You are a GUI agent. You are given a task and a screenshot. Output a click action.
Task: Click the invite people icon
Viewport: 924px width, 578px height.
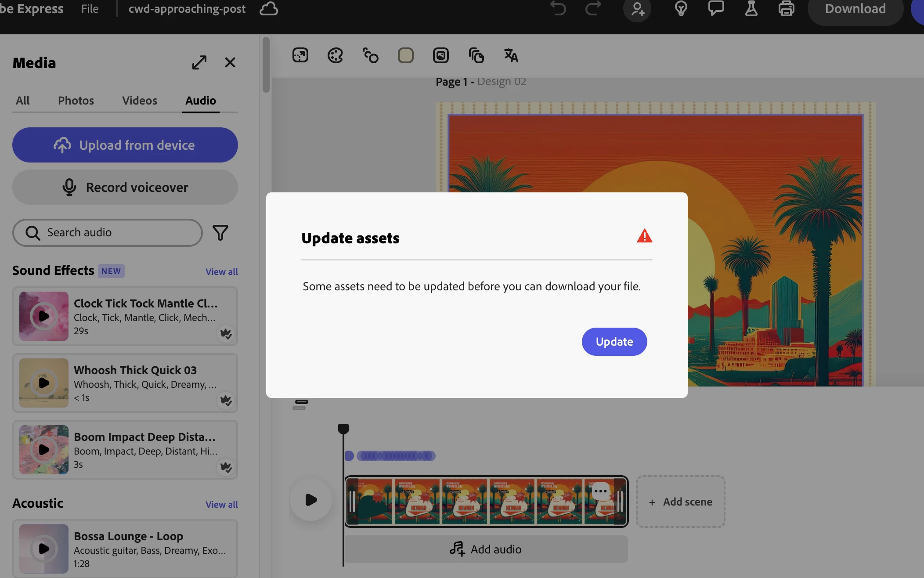(637, 9)
